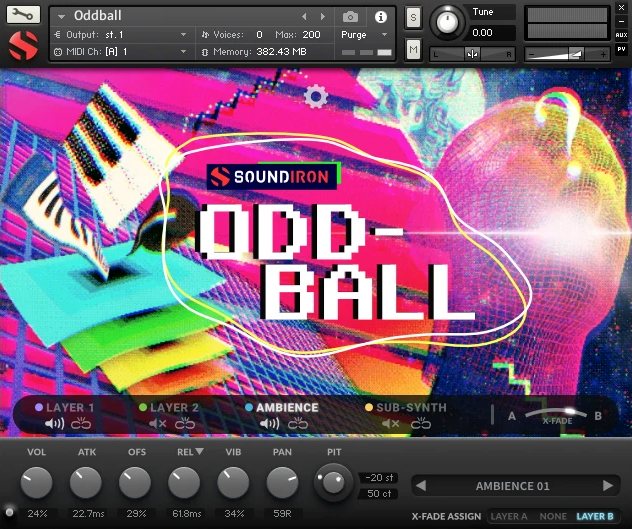This screenshot has height=529, width=632.
Task: Switch to the previous ambience preset arrow
Action: (421, 485)
